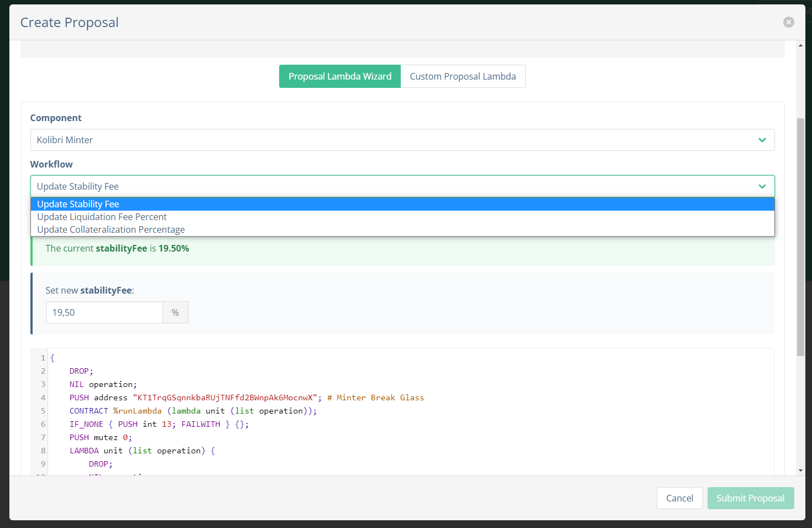
Task: Click the Create Proposal title
Action: pos(70,22)
